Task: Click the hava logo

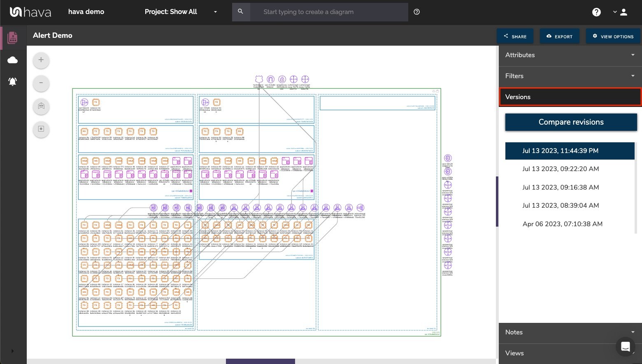Action: coord(30,12)
